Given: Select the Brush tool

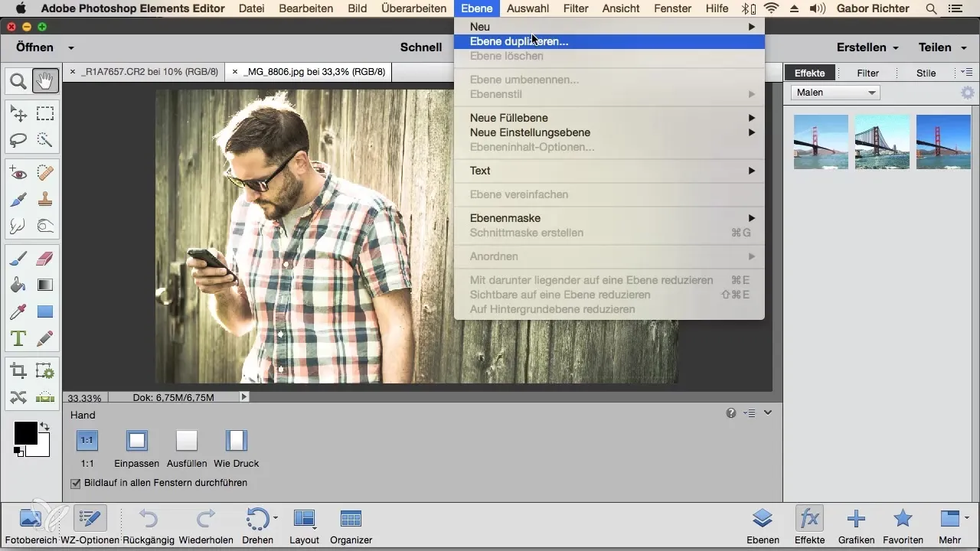Looking at the screenshot, I should pyautogui.click(x=18, y=259).
